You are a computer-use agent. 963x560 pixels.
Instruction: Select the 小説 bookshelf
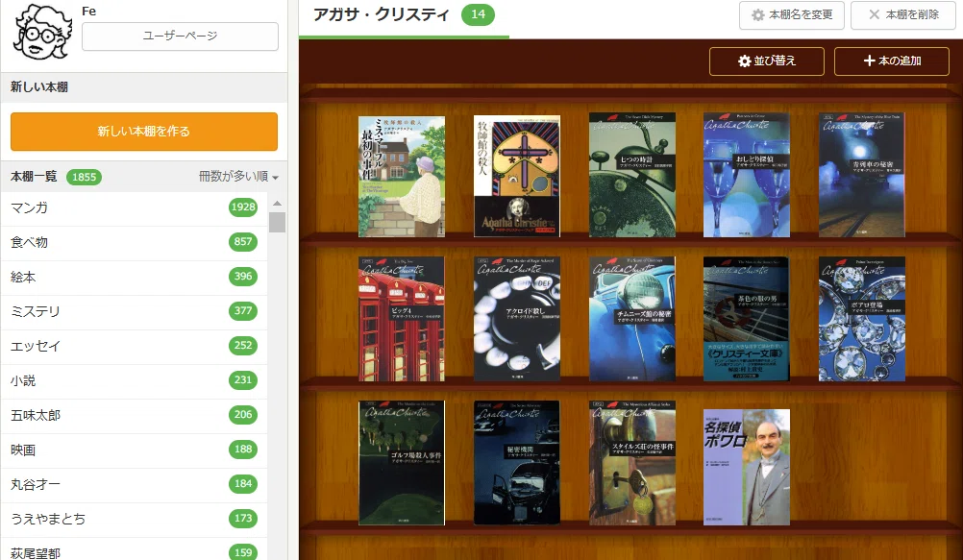point(134,380)
